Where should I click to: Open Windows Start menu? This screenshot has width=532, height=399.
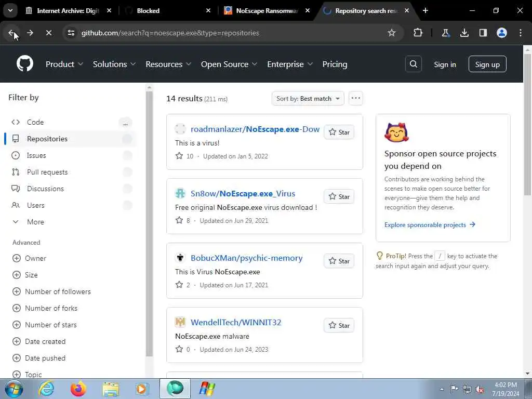pos(14,389)
